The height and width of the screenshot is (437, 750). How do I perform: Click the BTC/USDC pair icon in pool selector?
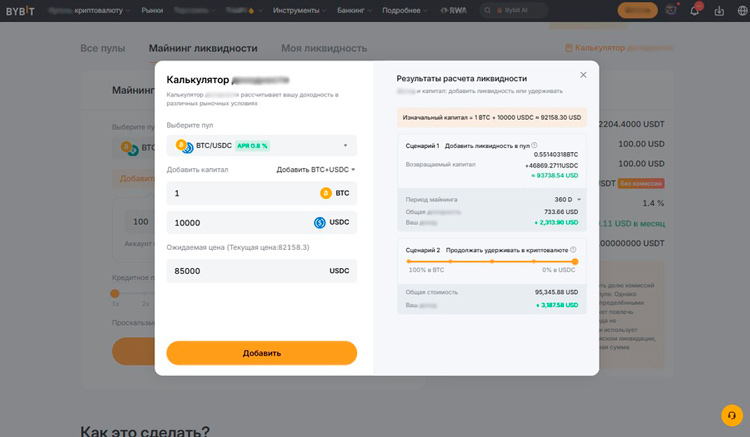184,146
